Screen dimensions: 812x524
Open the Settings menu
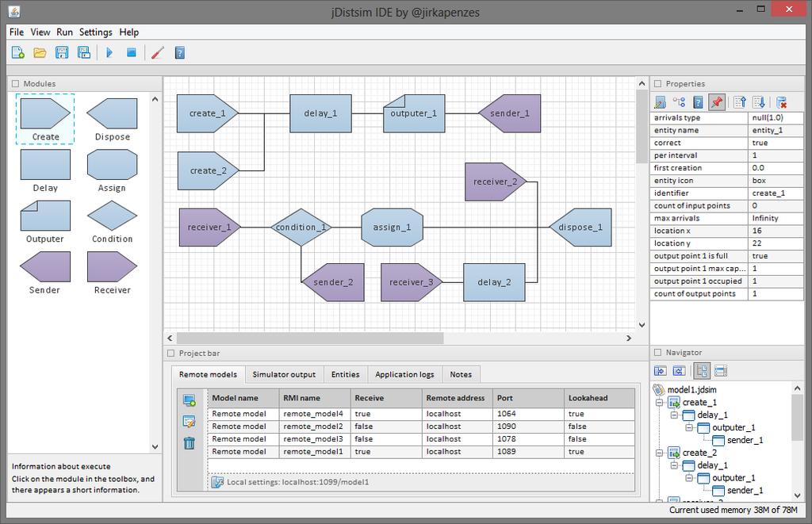(x=96, y=32)
